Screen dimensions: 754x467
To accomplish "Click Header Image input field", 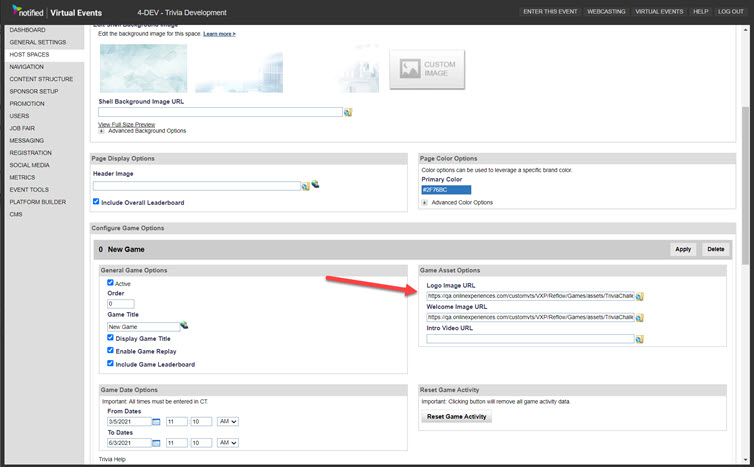I will (x=197, y=186).
